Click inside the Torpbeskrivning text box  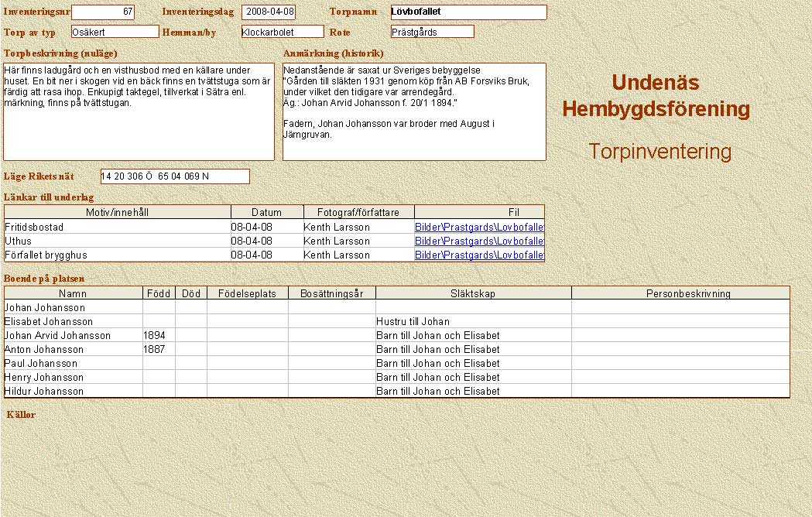pyautogui.click(x=139, y=111)
